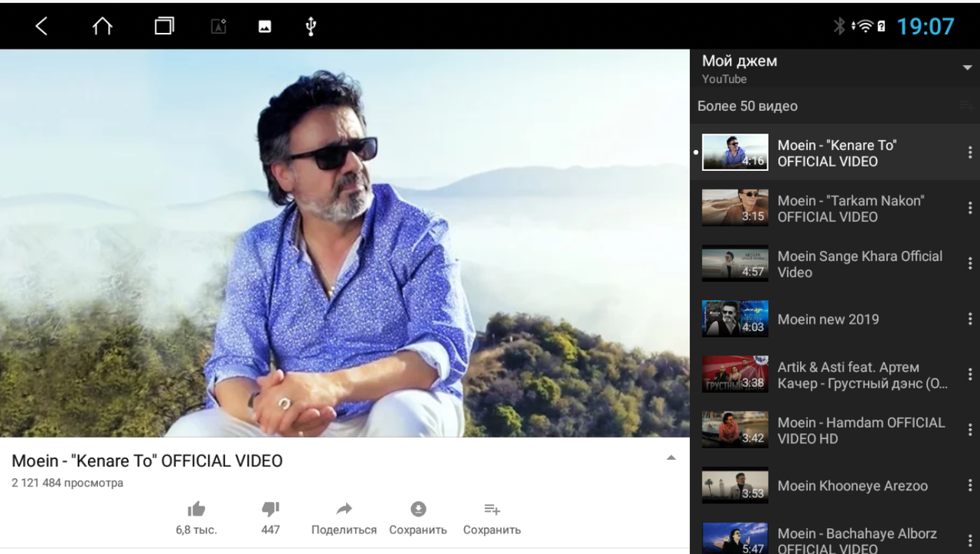Image resolution: width=980 pixels, height=554 pixels.
Task: Go to the home screen icon
Action: click(x=103, y=26)
